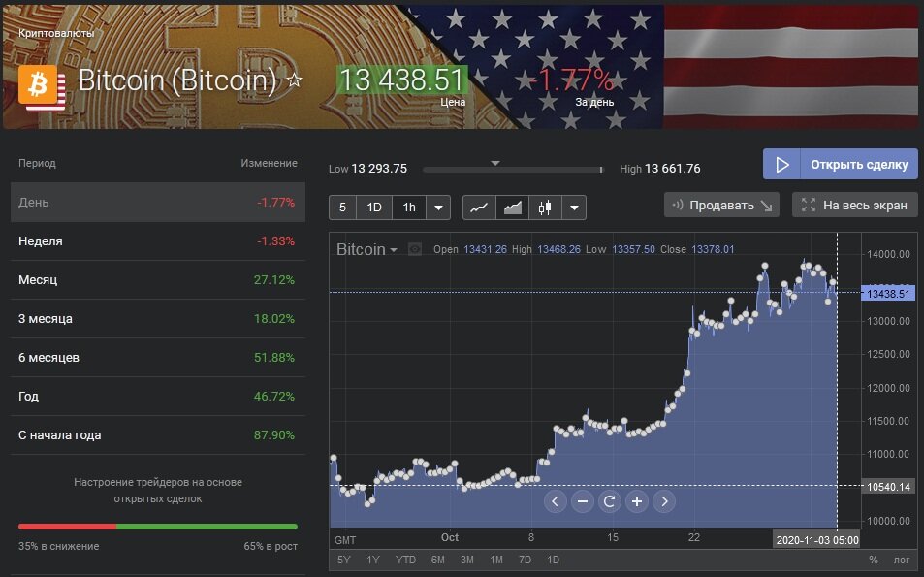Select the line chart type icon
This screenshot has width=924, height=577.
coord(479,207)
